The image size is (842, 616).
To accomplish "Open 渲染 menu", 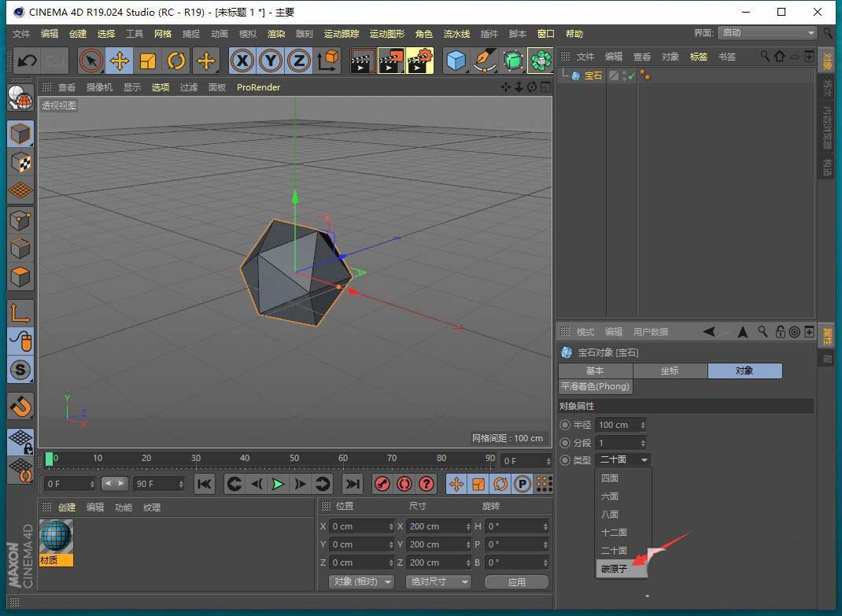I will pos(276,34).
